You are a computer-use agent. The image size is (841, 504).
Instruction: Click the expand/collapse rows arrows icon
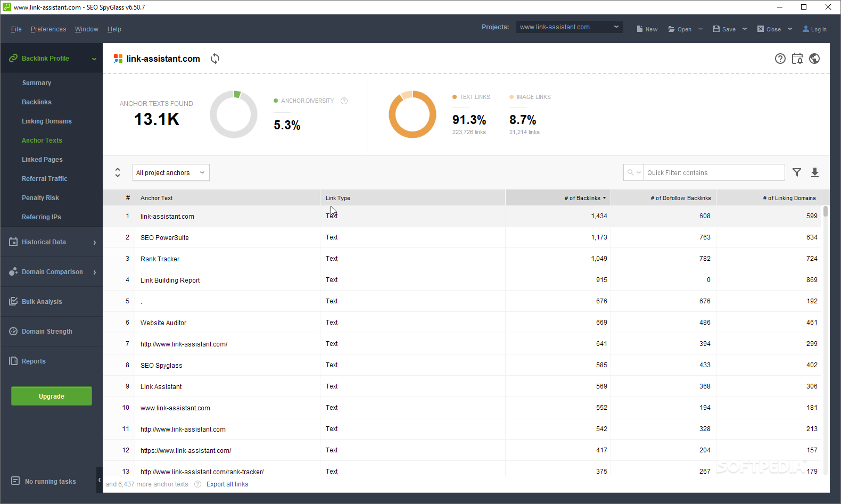(x=118, y=172)
